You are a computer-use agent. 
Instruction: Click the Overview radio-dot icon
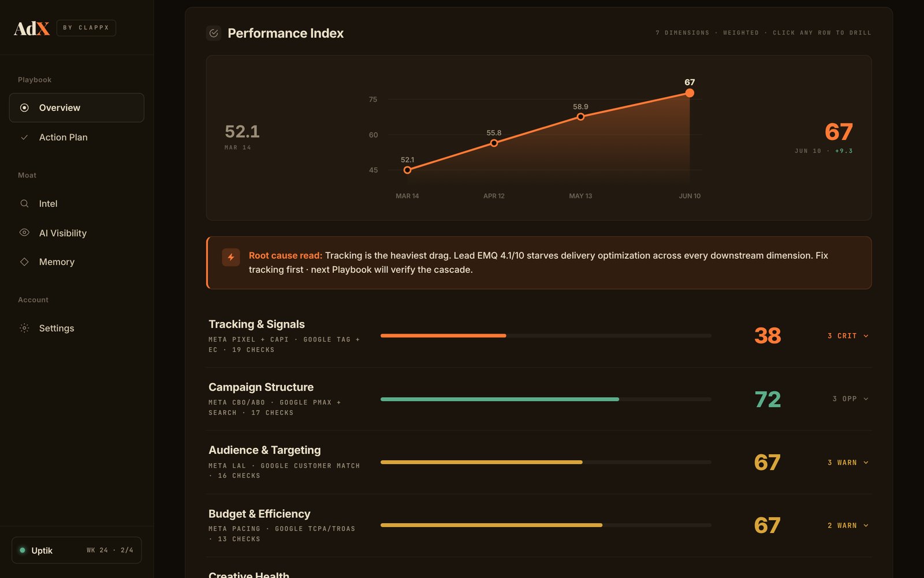coord(24,108)
